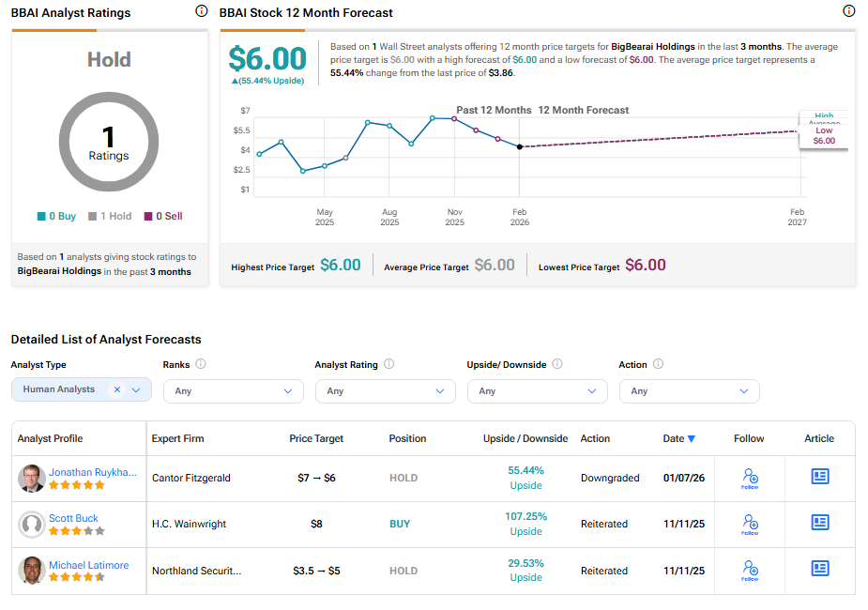Image resolution: width=868 pixels, height=610 pixels.
Task: Open Scott Buck's analyst profile link
Action: pos(73,518)
